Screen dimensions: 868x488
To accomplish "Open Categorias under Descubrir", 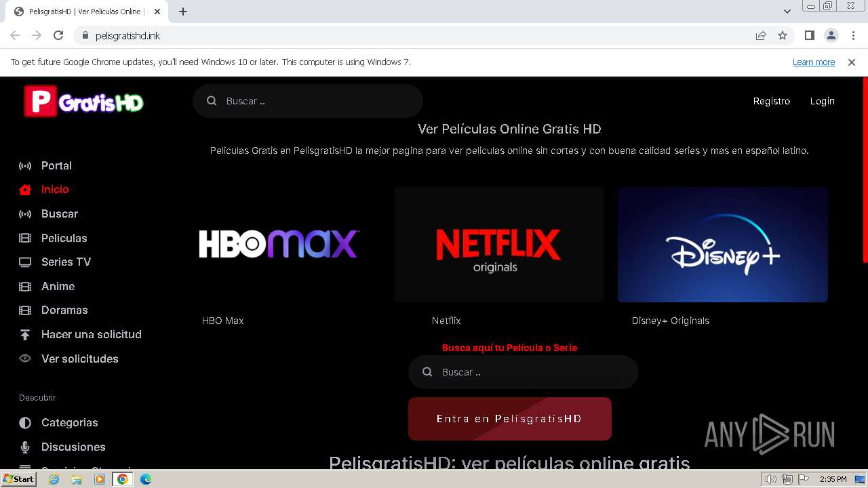I will tap(70, 423).
